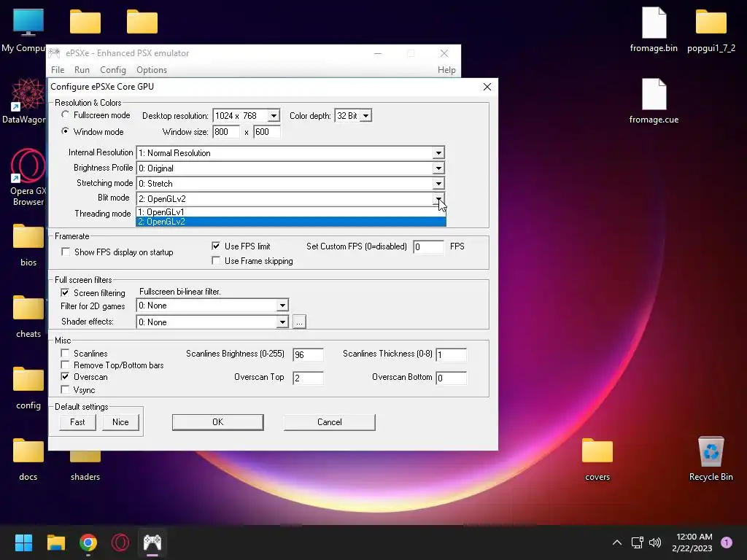Collapse the Blit mode dropdown arrow
The width and height of the screenshot is (747, 560).
point(438,198)
